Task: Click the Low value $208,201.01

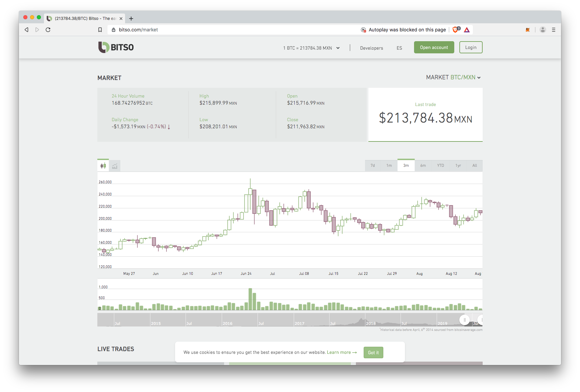Action: click(x=218, y=127)
